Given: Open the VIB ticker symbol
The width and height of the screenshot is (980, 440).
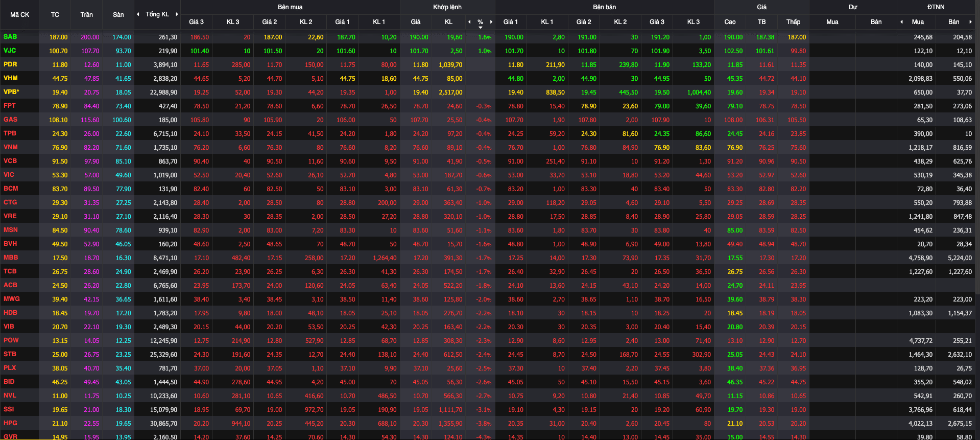Looking at the screenshot, I should (9, 327).
